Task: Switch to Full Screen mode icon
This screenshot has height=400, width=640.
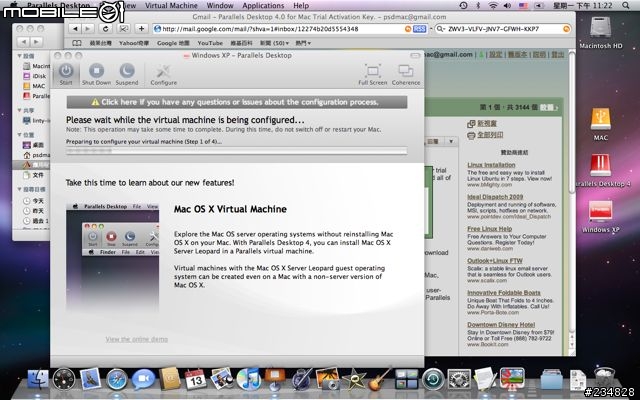Action: (x=372, y=71)
